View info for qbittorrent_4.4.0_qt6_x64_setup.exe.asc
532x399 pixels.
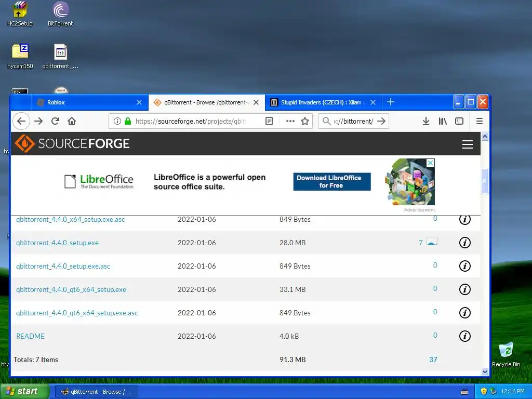[465, 313]
